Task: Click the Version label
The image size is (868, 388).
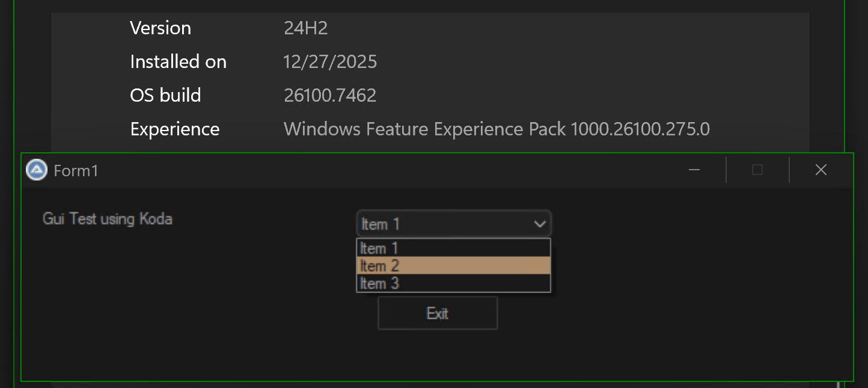Action: pos(160,28)
